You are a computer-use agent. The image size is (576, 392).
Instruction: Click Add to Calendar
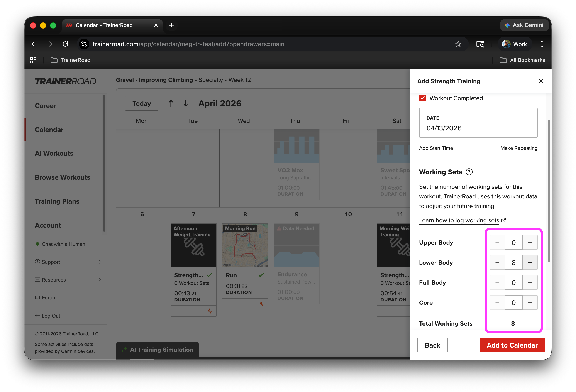[512, 345]
